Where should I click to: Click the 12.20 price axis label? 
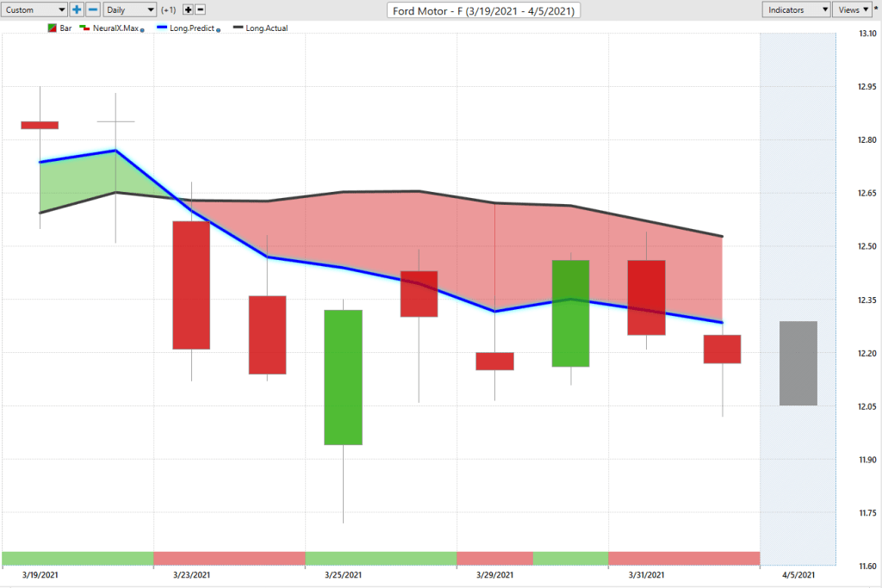coord(867,353)
